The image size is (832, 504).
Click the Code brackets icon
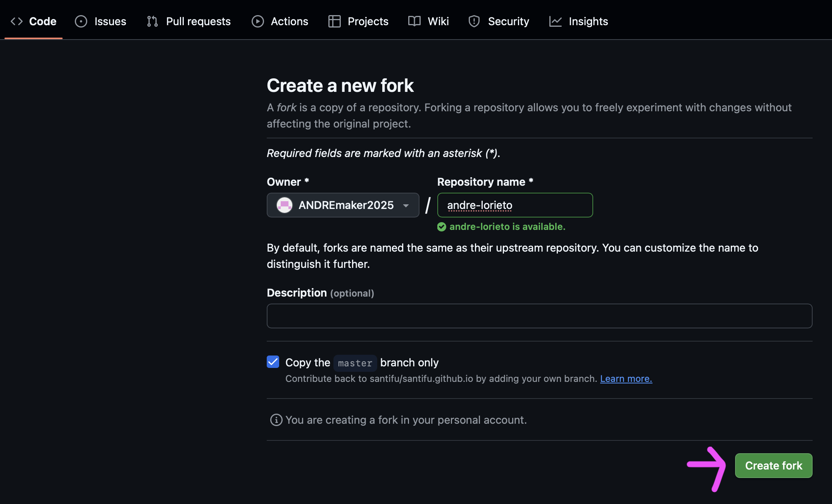(17, 21)
